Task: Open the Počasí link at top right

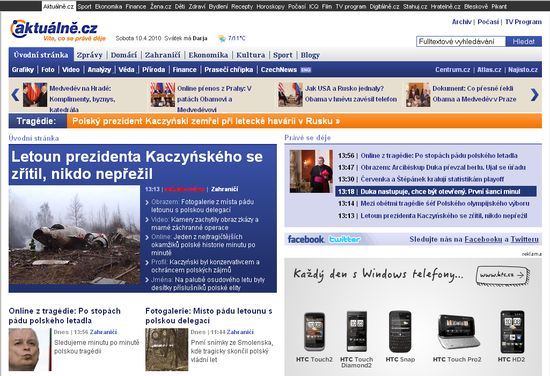Action: click(x=488, y=22)
